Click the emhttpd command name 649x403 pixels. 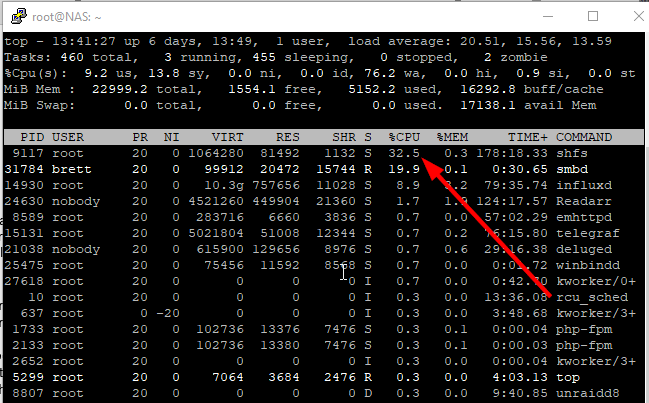[584, 217]
